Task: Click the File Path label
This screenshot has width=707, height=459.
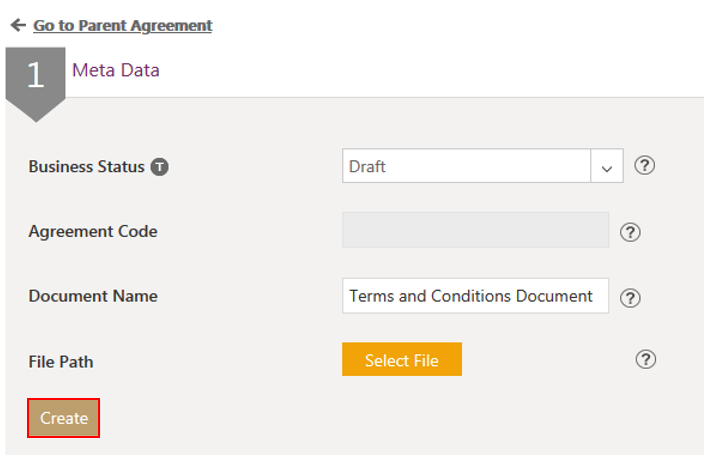Action: click(61, 361)
